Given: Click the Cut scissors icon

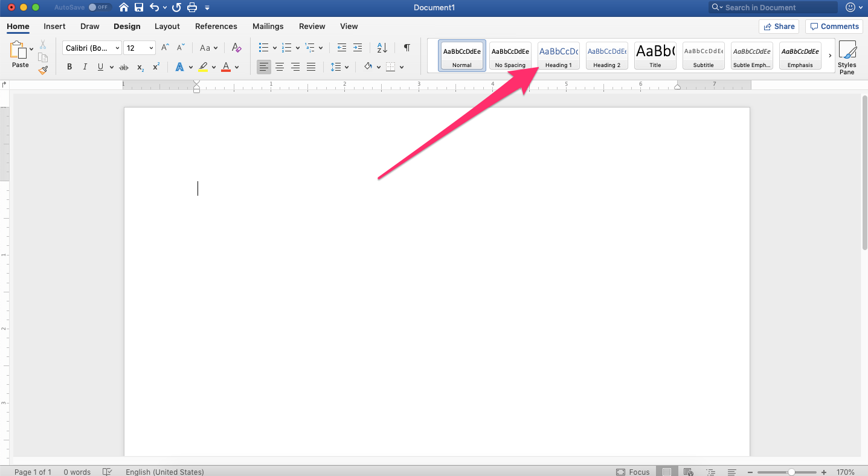Looking at the screenshot, I should point(43,45).
